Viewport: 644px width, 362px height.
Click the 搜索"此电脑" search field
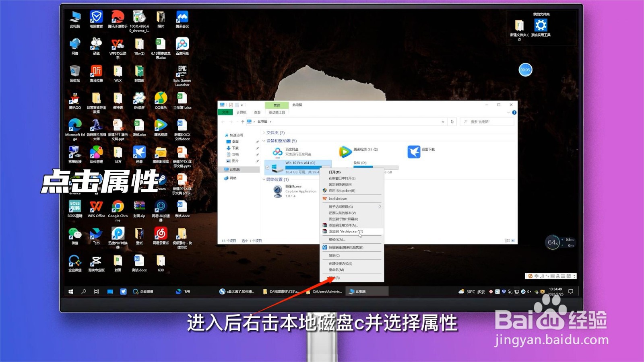tap(487, 121)
